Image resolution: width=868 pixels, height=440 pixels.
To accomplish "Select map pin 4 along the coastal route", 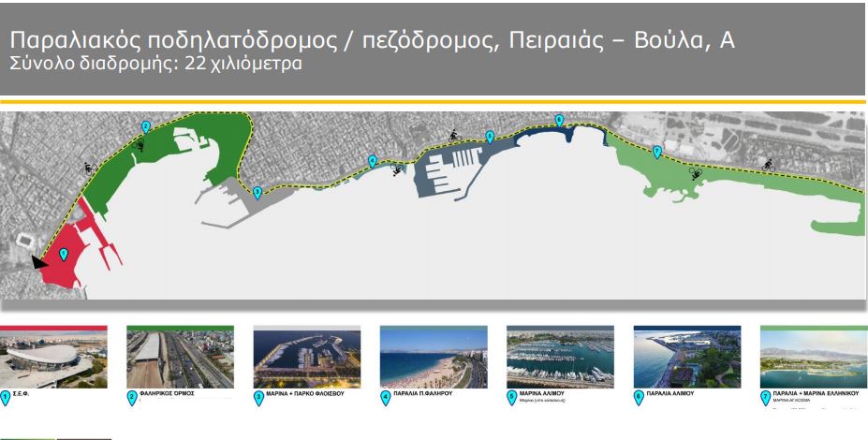I will (373, 161).
